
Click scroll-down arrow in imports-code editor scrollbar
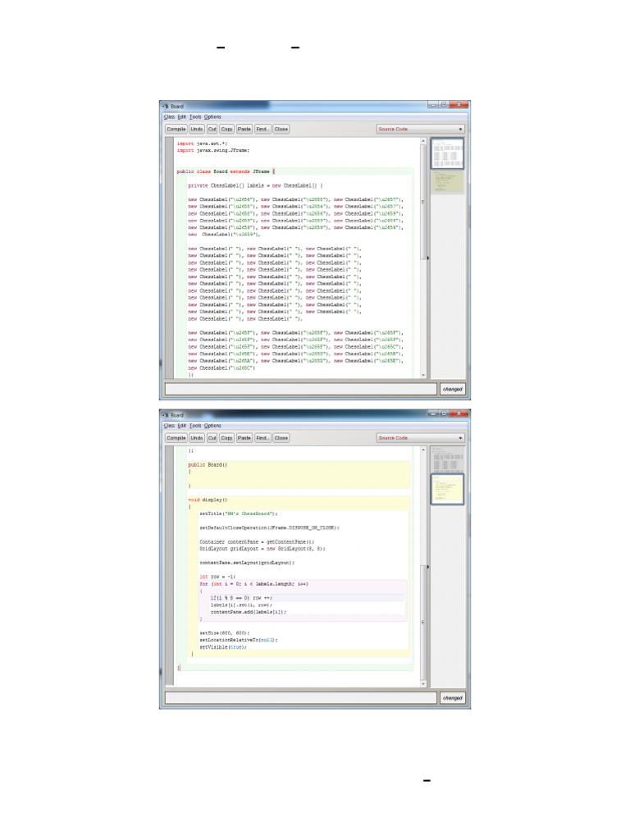423,375
